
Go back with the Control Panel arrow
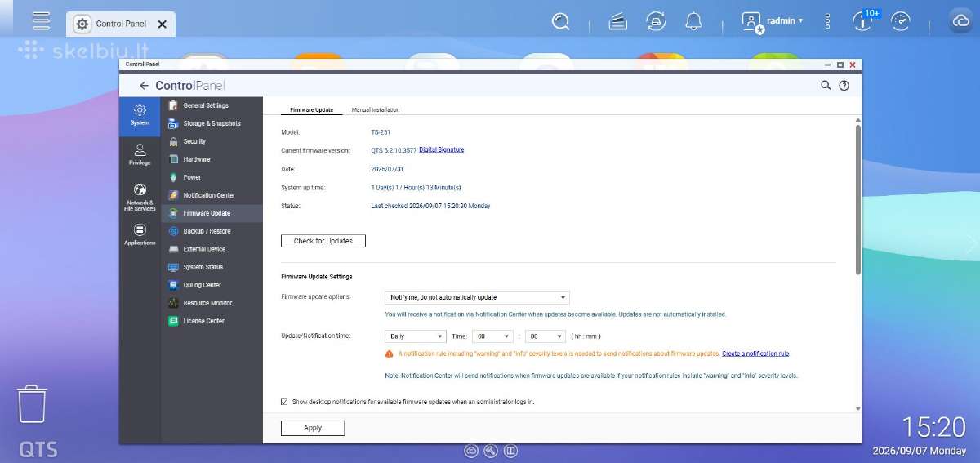point(144,85)
